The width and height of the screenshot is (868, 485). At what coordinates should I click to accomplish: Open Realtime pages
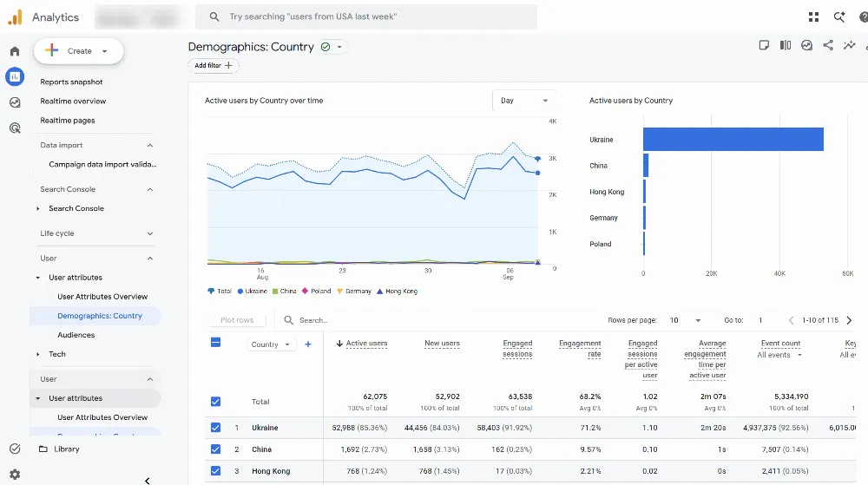click(68, 121)
